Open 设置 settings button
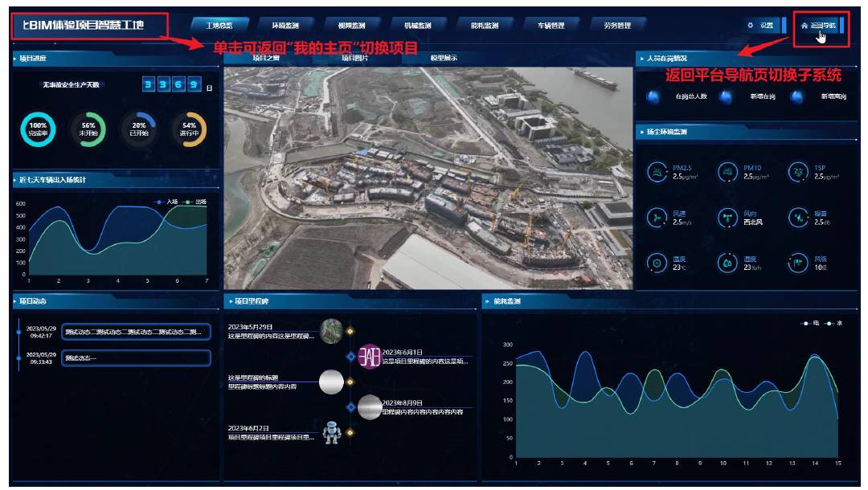868x490 pixels. click(x=760, y=26)
